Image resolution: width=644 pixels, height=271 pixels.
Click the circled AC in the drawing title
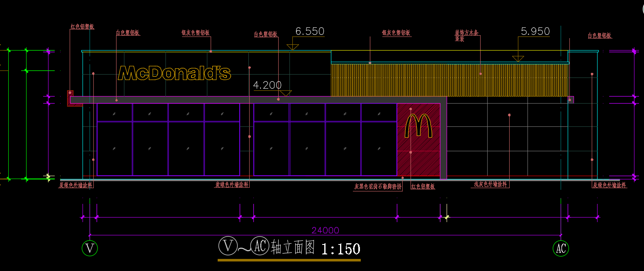[x=261, y=246]
